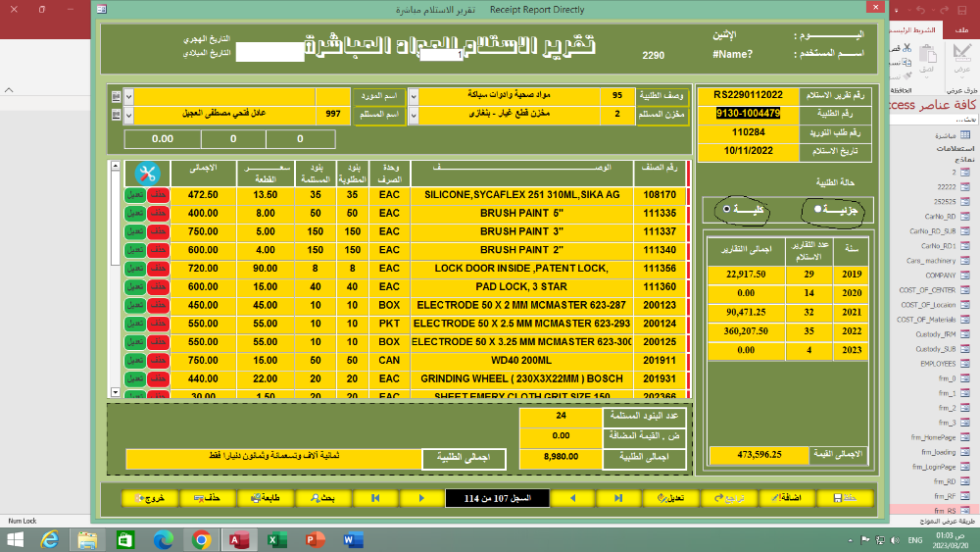This screenshot has width=980, height=552.
Task: Click the طابعة (Print) button
Action: (x=265, y=498)
